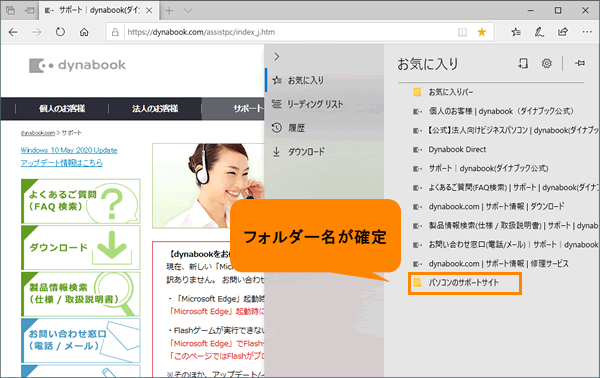Pin the favorites pane with pin icon
This screenshot has width=600, height=378.
(580, 63)
